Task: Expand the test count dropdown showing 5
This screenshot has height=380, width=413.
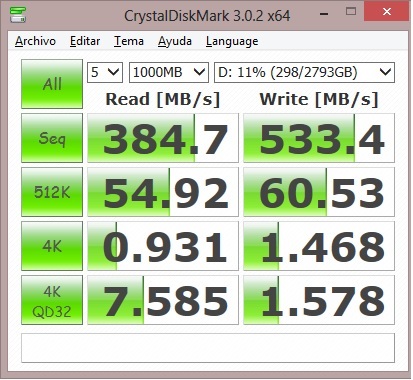Action: [105, 72]
